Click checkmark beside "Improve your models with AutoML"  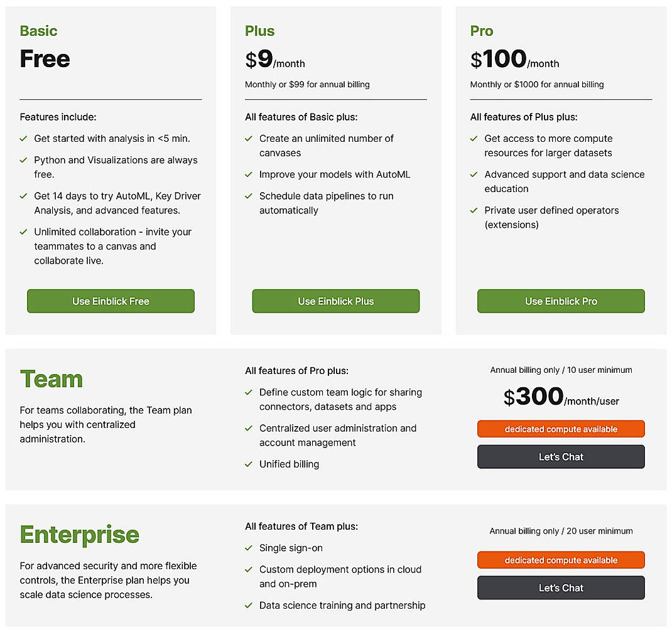pyautogui.click(x=247, y=174)
